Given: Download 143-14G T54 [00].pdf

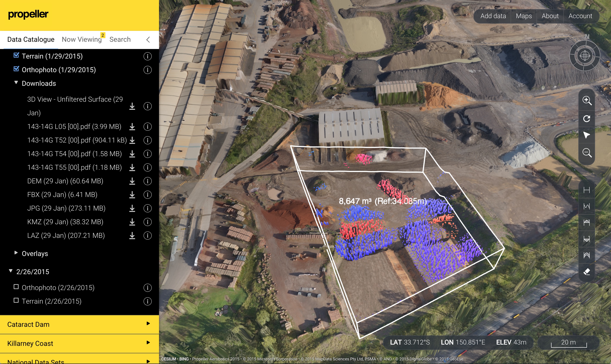Looking at the screenshot, I should point(132,154).
